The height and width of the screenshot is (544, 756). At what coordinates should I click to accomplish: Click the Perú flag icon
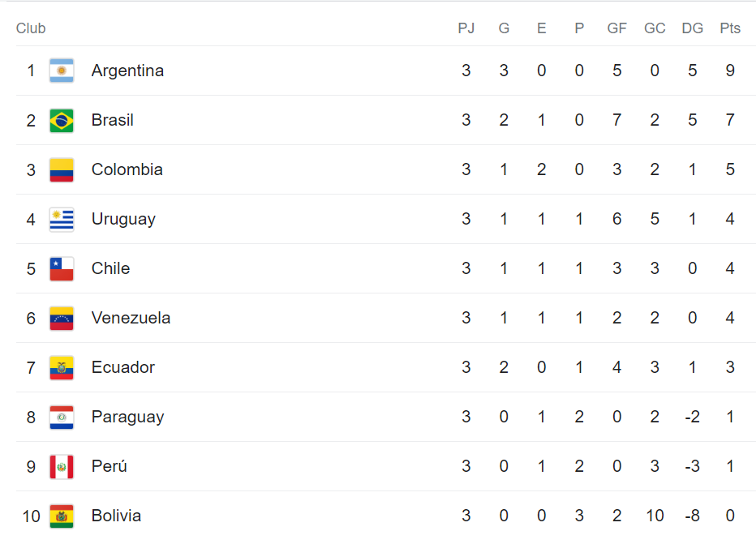(62, 466)
